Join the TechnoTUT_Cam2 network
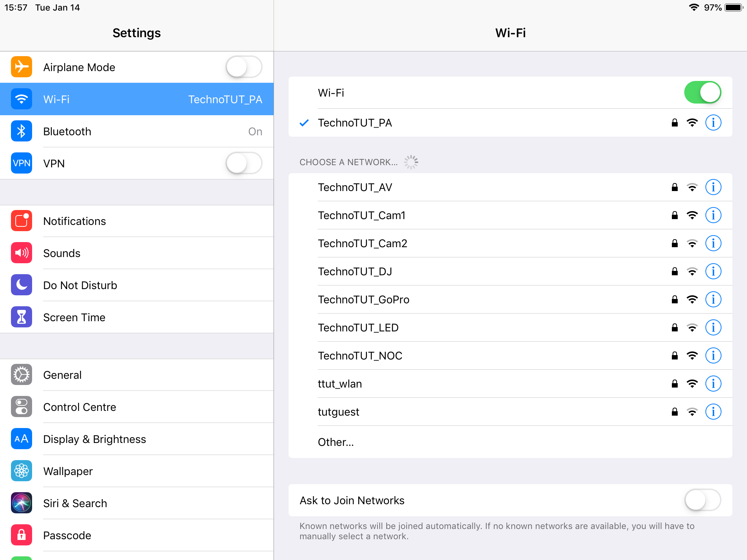Screen dimensions: 747x560 (510, 244)
